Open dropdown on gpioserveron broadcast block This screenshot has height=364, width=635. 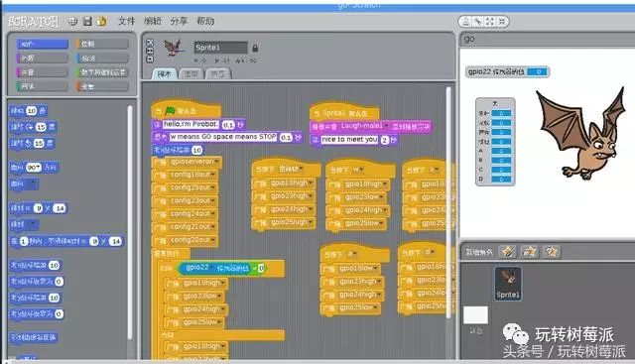(217, 162)
